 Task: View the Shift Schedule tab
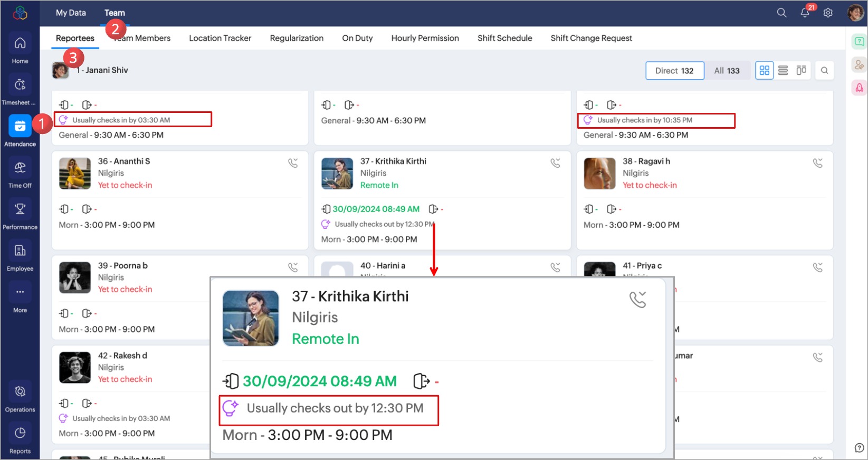504,38
